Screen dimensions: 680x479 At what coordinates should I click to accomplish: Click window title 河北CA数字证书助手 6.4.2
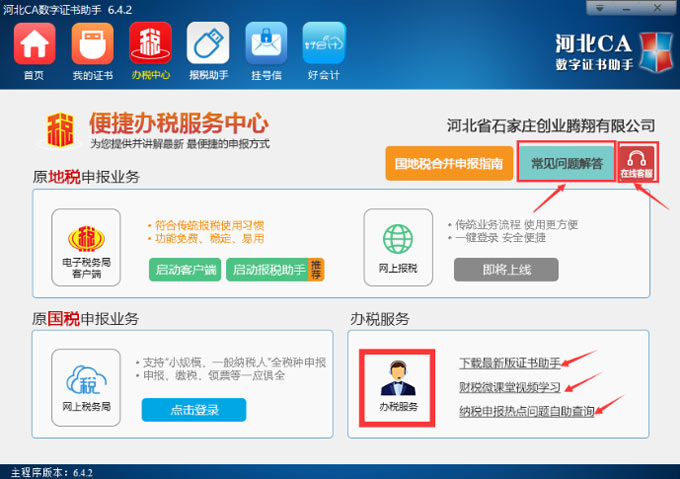68,10
